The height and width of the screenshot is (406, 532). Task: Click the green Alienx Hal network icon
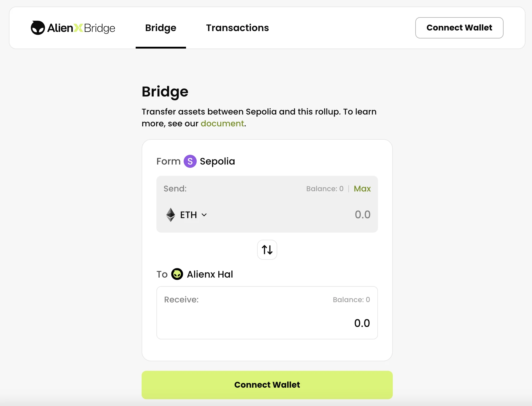click(177, 274)
